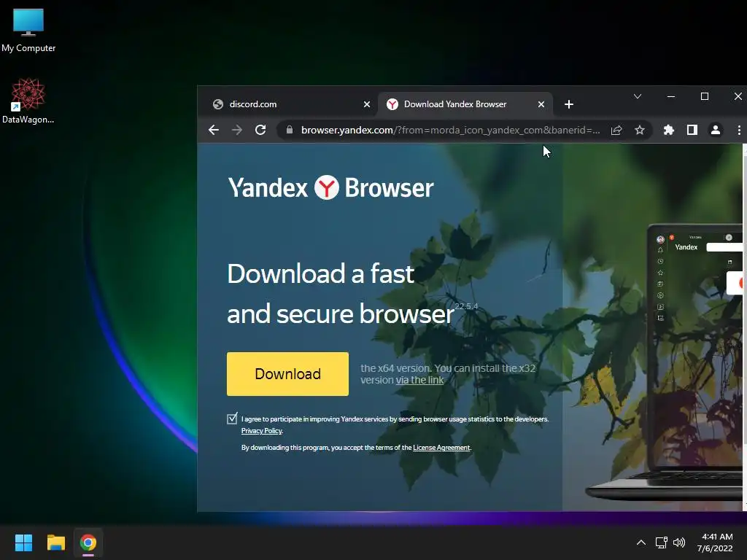The image size is (747, 560).
Task: Open the License Agreement link
Action: coord(441,448)
